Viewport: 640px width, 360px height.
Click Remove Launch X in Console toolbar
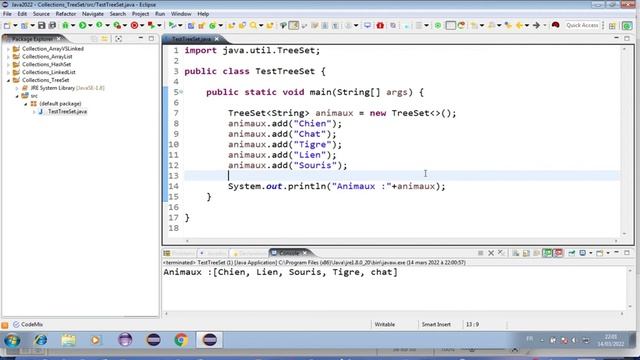coord(491,253)
